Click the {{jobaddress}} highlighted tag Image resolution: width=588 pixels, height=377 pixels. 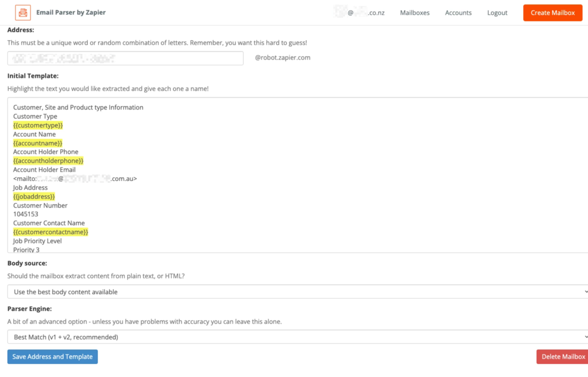click(x=34, y=196)
